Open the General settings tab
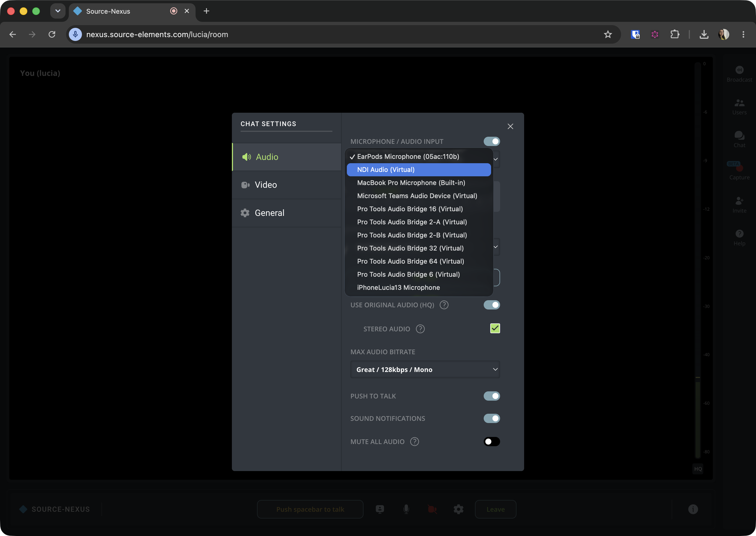The height and width of the screenshot is (536, 756). [x=287, y=213]
